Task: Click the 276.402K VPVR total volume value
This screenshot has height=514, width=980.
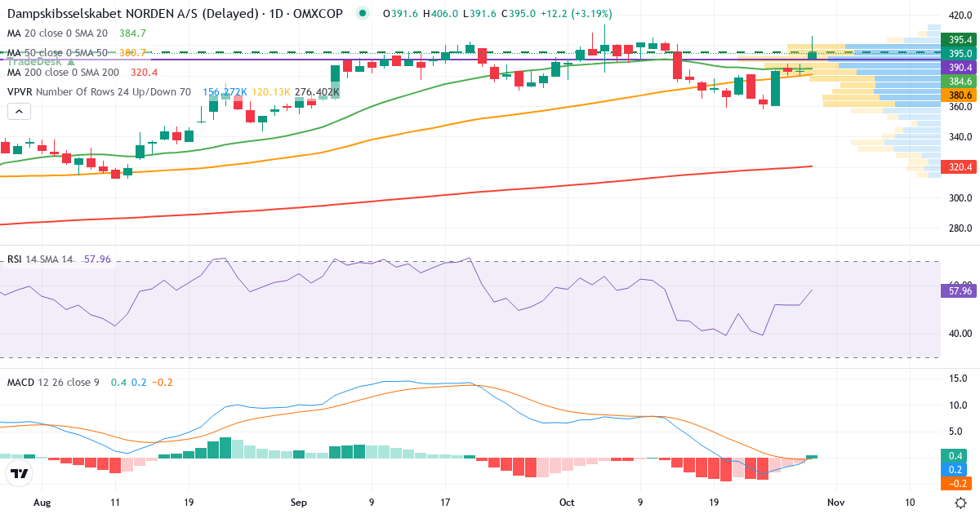Action: (318, 92)
